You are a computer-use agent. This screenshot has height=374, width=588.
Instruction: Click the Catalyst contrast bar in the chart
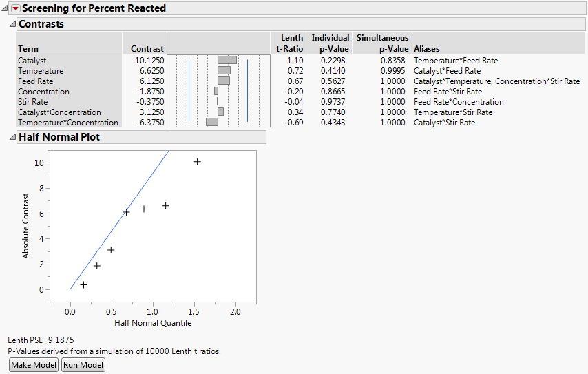pyautogui.click(x=227, y=61)
